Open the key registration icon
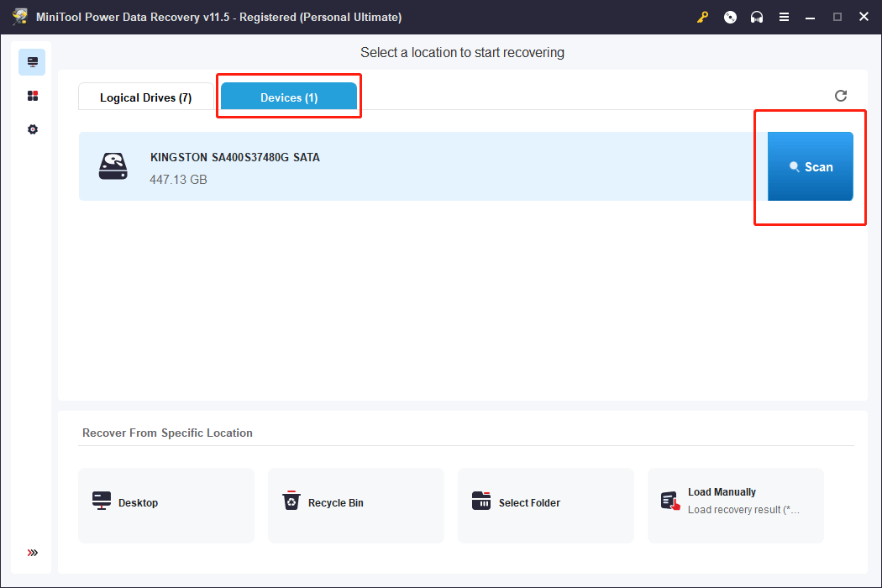Screen dimensions: 882x588 tap(702, 18)
